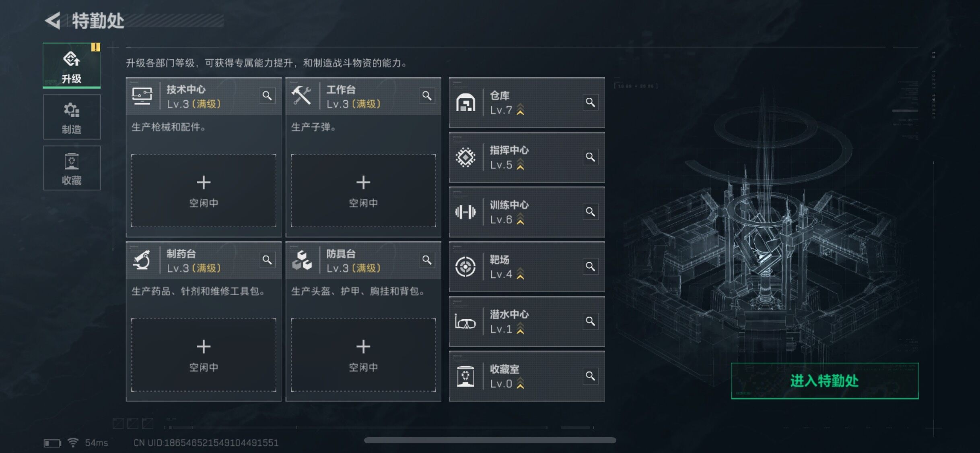Viewport: 980px width, 453px height.
Task: Select the 升级 sidebar tab
Action: pyautogui.click(x=72, y=66)
